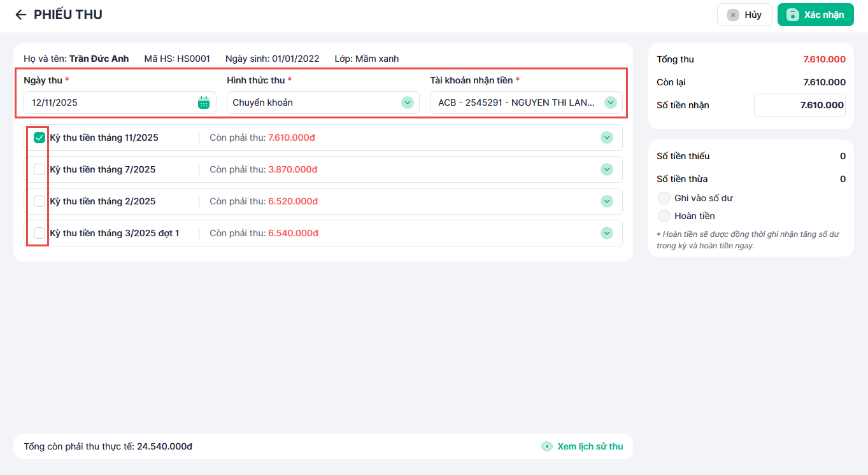Expand tháng 3/2025 đợt 1 row chevron
The image size is (868, 475).
click(606, 233)
